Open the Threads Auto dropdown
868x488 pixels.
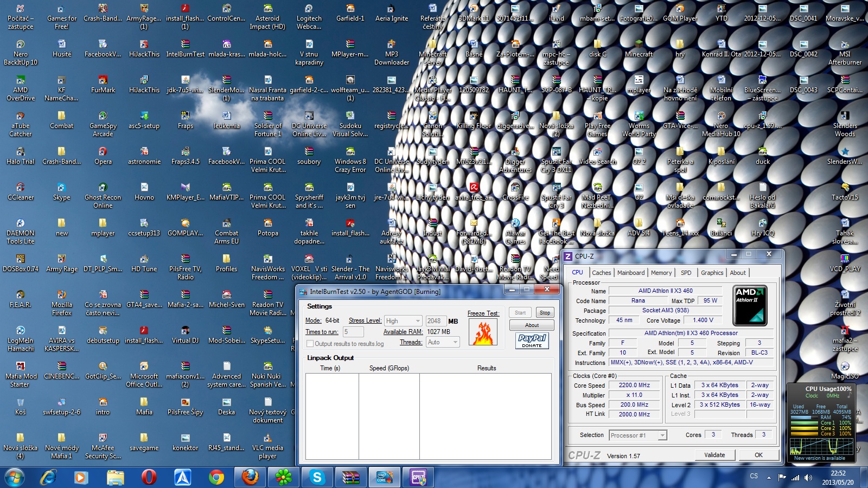pos(443,342)
